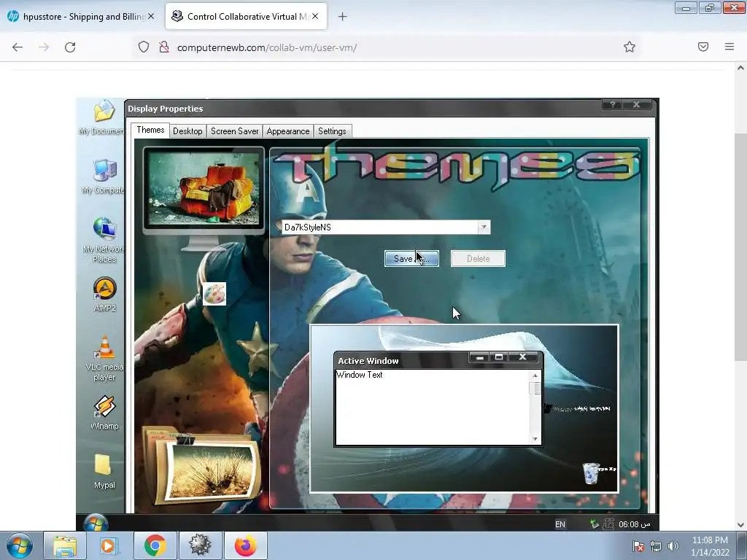Viewport: 747px width, 560px height.
Task: Click the Save As button
Action: click(411, 259)
